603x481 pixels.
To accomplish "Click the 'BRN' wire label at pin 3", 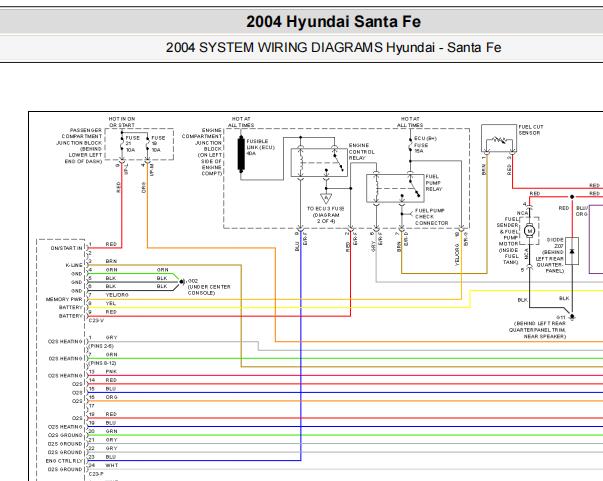I will click(111, 261).
